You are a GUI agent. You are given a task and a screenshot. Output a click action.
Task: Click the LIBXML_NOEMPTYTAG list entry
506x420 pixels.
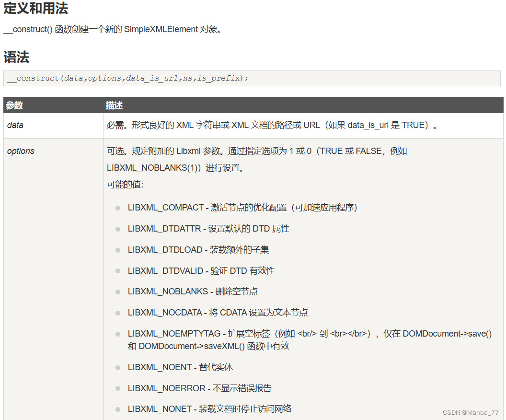coord(310,339)
